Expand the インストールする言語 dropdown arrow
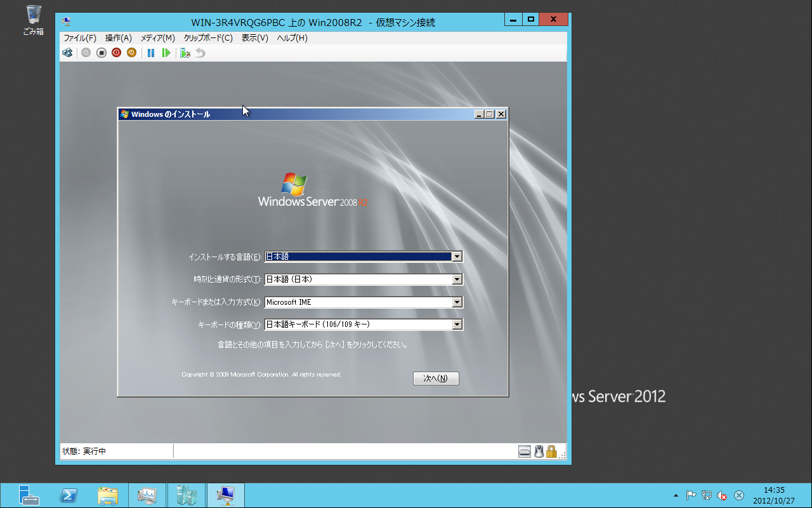Screen dimensions: 812x508 pyautogui.click(x=457, y=257)
